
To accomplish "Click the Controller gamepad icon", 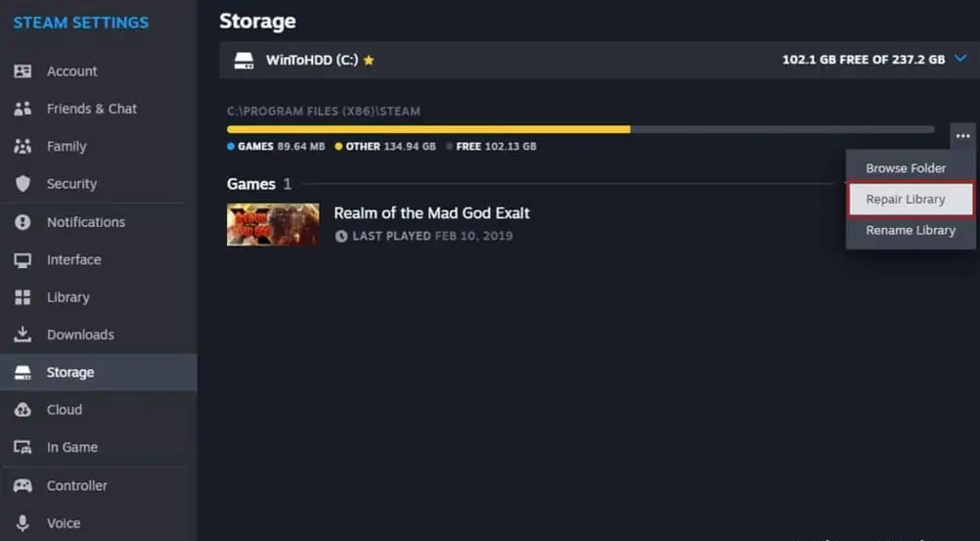I will click(22, 485).
